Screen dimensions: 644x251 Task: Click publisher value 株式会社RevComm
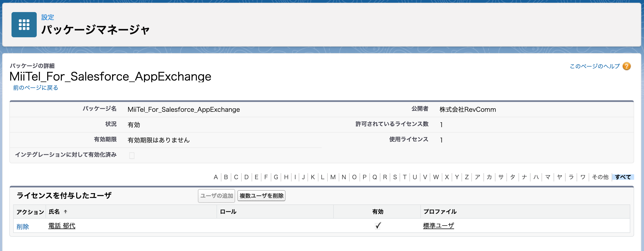point(468,110)
